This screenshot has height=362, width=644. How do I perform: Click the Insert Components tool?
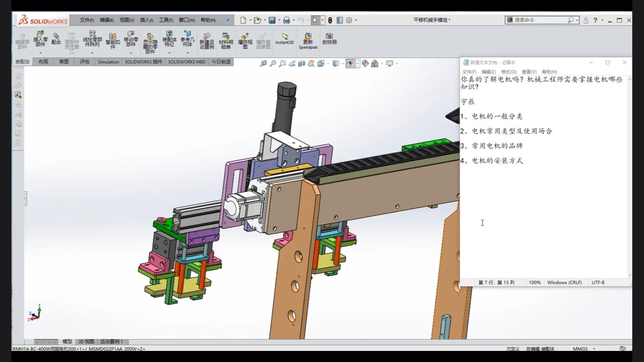tap(40, 39)
